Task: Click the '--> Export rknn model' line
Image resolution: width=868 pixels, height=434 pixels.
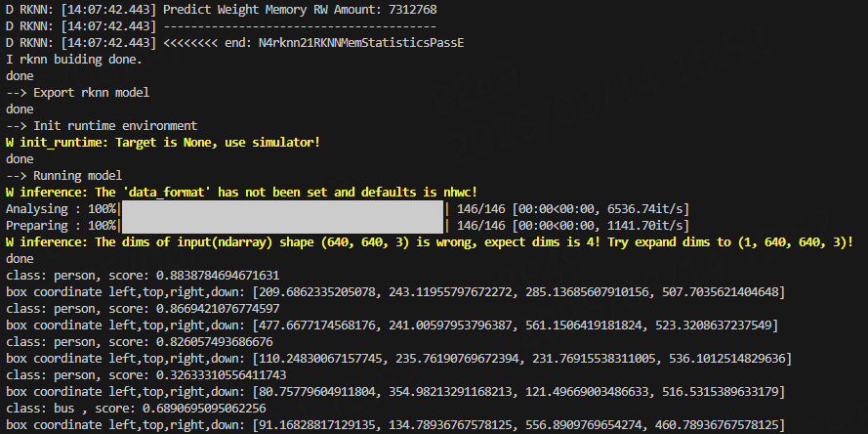Action: (77, 93)
